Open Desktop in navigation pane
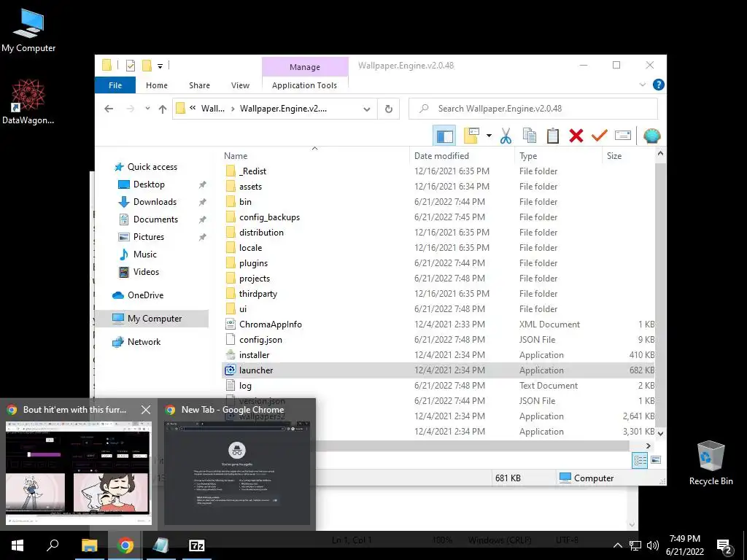The height and width of the screenshot is (560, 747). tap(149, 184)
